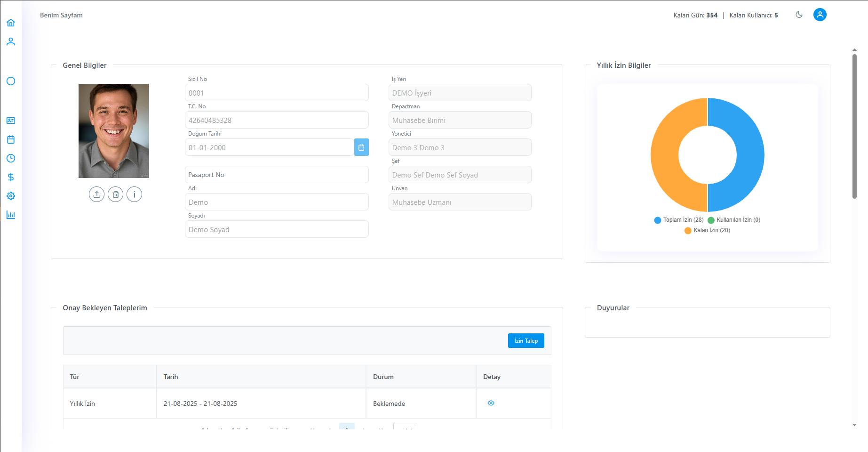
Task: Open the bar chart reports icon
Action: 11,215
